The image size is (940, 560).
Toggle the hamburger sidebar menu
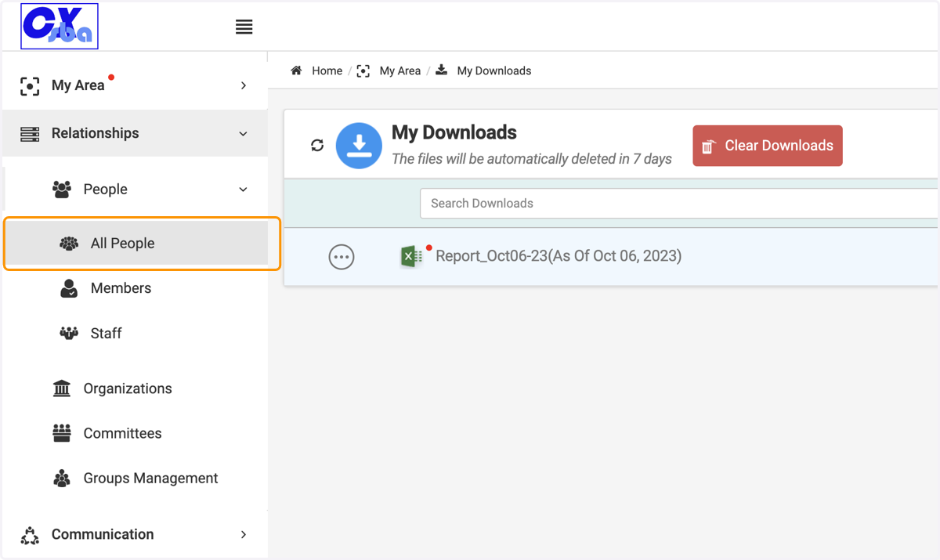tap(244, 27)
